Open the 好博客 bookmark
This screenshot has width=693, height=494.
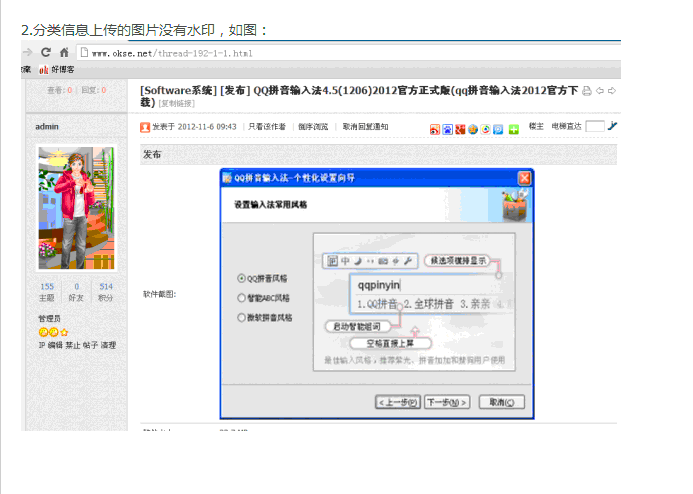[57, 70]
